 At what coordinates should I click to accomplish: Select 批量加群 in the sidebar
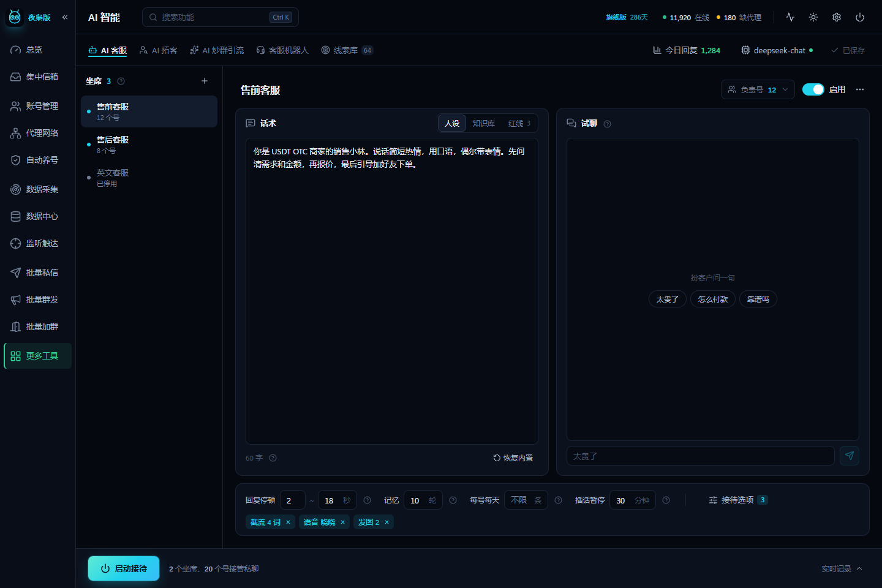(37, 326)
